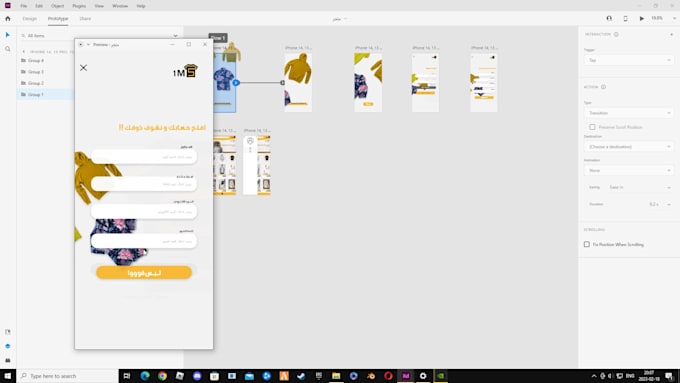Image resolution: width=680 pixels, height=383 pixels.
Task: Switch to Adobe XD taskbar icon
Action: tap(405, 376)
